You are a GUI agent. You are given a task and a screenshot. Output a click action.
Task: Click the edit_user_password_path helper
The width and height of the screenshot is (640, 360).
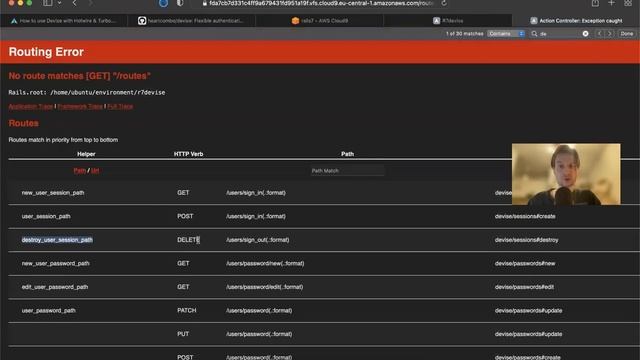pos(55,287)
